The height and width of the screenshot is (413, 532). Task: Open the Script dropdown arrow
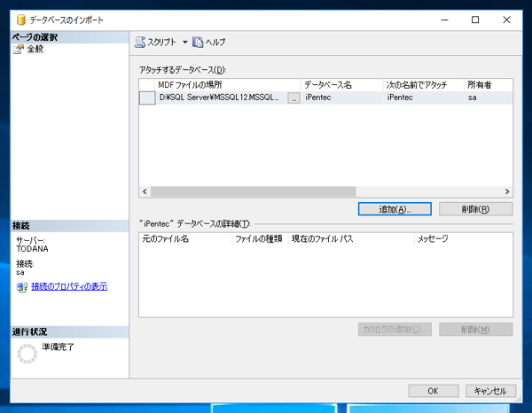[185, 42]
